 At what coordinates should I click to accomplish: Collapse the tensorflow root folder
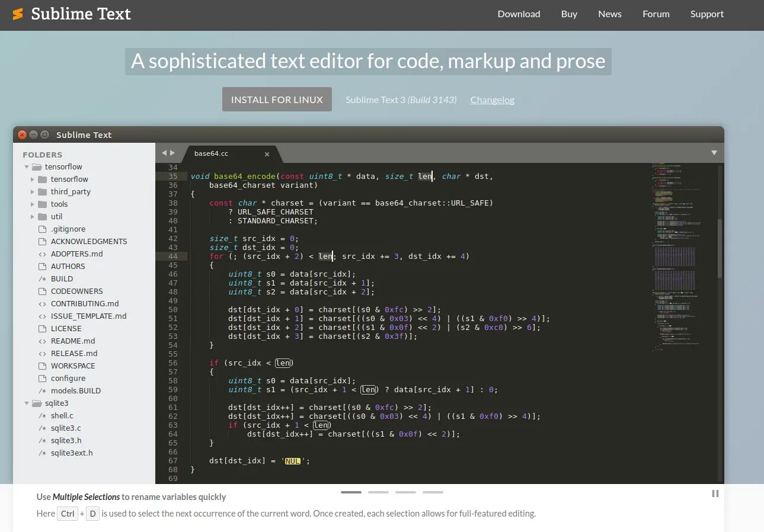pos(27,167)
